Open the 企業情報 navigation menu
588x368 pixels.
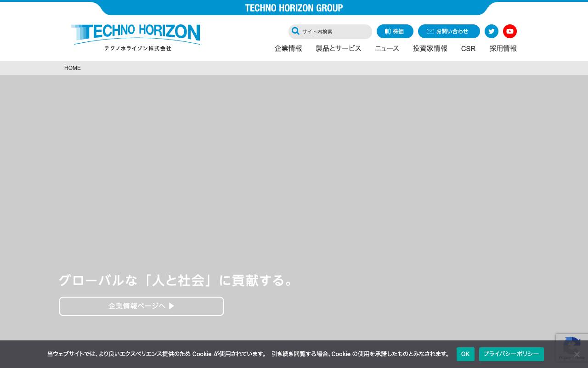(x=288, y=48)
